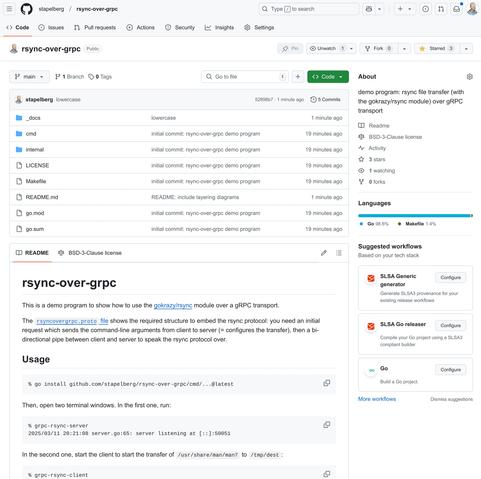Click the LICENSE file icon
Image resolution: width=481 pixels, height=479 pixels.
[x=19, y=165]
